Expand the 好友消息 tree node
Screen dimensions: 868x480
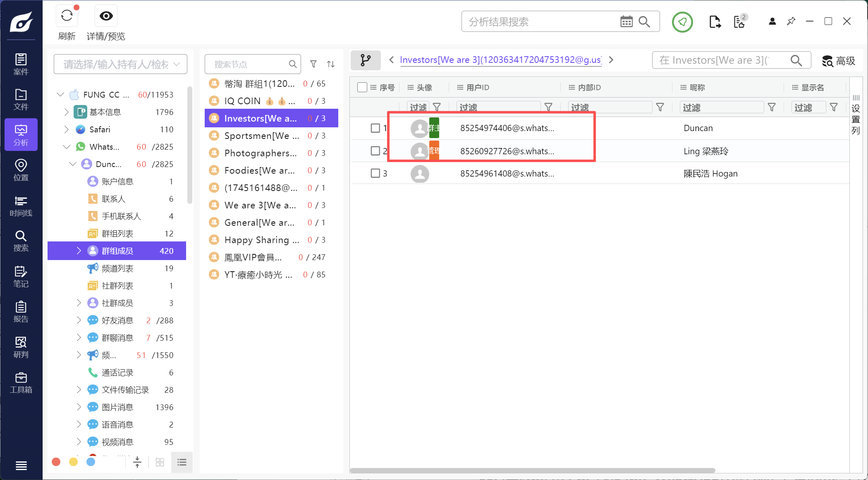(x=79, y=320)
